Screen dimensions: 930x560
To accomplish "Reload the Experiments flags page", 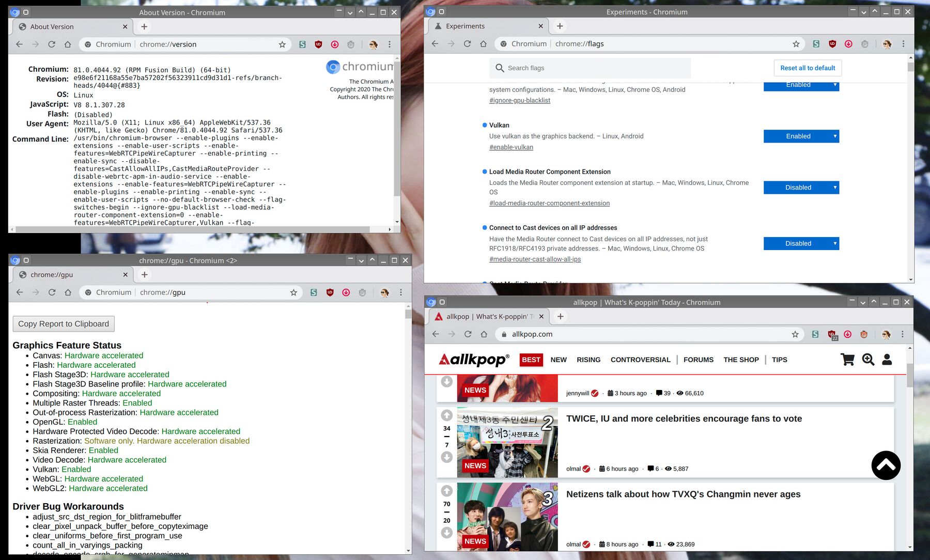I will (467, 44).
